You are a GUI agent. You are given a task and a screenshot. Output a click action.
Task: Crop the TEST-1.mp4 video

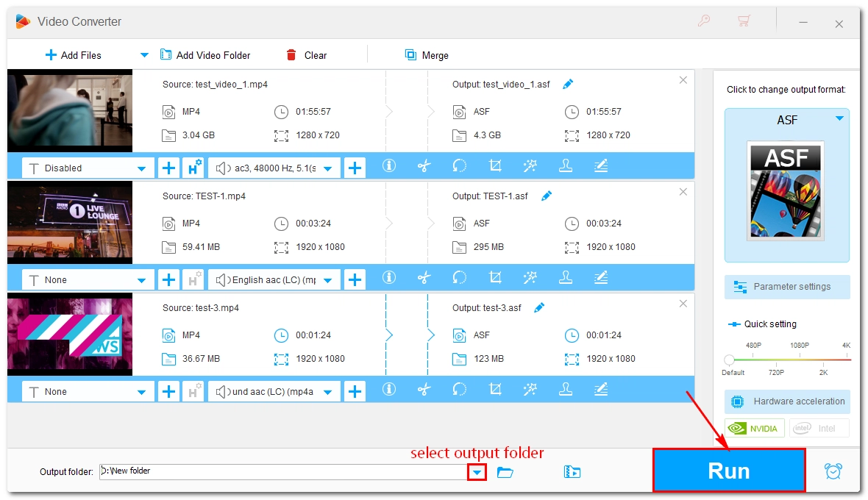[x=495, y=277]
